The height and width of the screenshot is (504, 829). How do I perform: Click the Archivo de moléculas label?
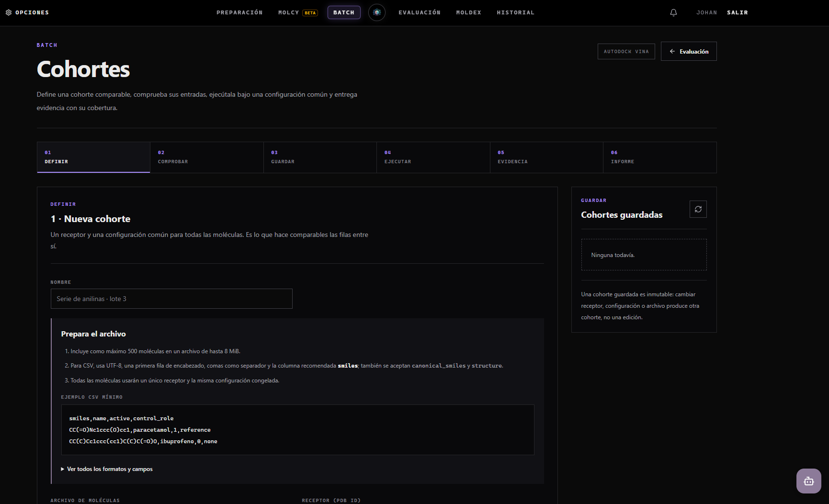click(85, 500)
